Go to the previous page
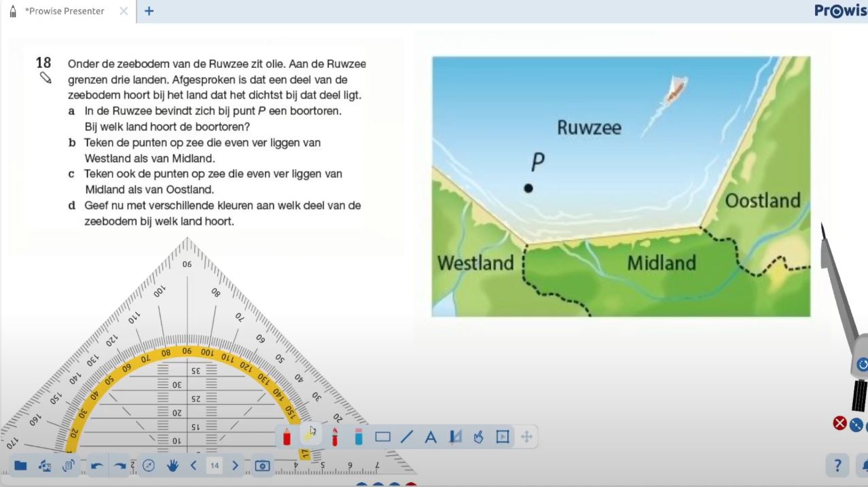868x487 pixels. click(x=194, y=465)
